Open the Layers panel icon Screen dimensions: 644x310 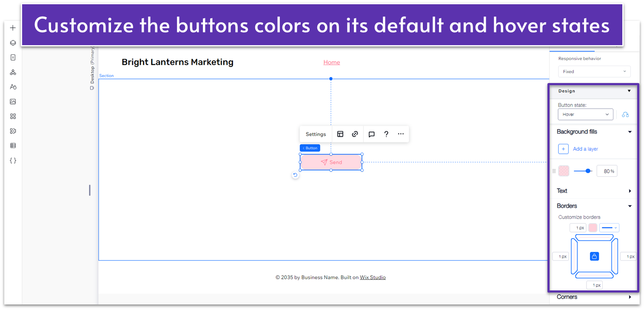[13, 43]
